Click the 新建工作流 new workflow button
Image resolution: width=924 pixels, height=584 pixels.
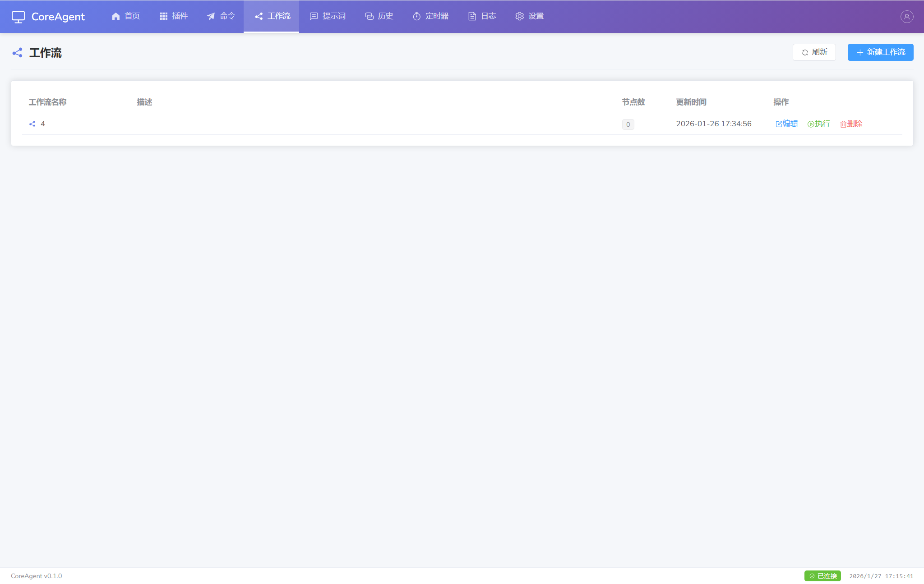(880, 52)
